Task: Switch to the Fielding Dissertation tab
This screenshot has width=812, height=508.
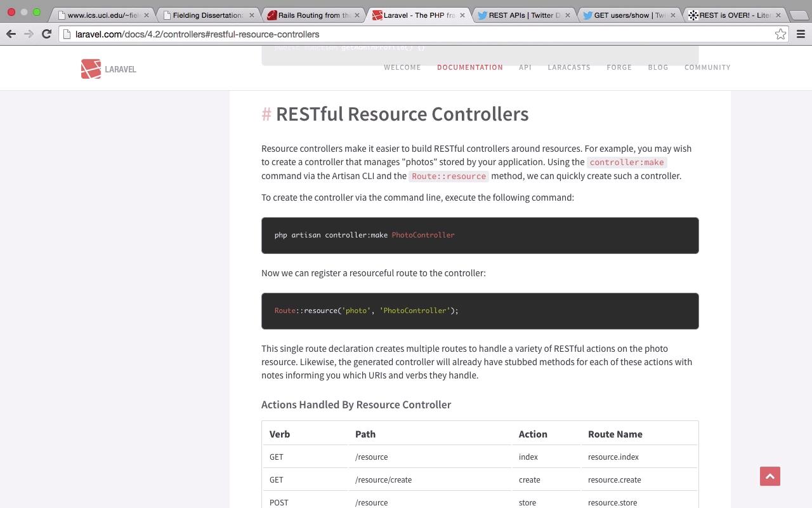Action: 208,15
